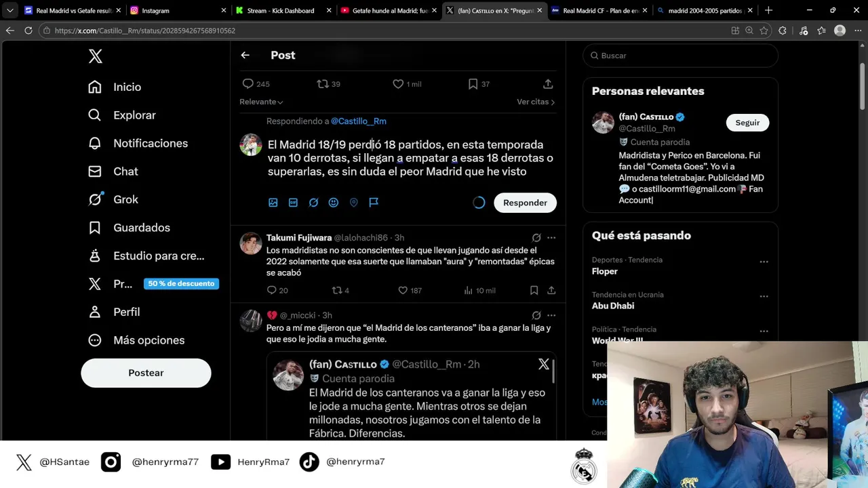Click the browser address bar URL
The width and height of the screenshot is (868, 488).
[x=145, y=30]
